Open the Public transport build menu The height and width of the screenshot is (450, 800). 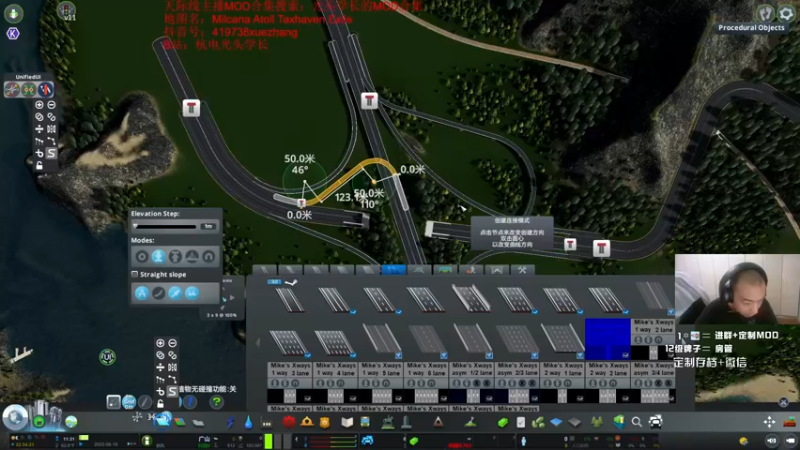pos(365,422)
